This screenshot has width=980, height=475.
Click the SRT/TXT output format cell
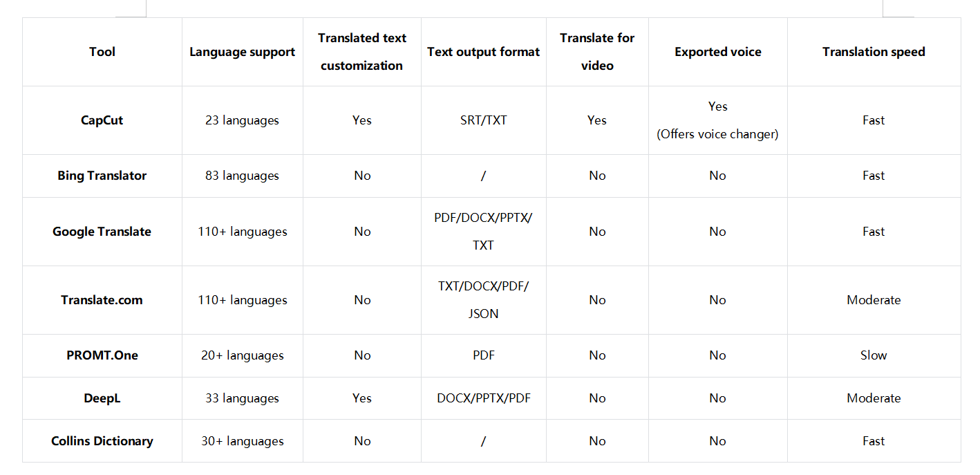click(x=483, y=120)
